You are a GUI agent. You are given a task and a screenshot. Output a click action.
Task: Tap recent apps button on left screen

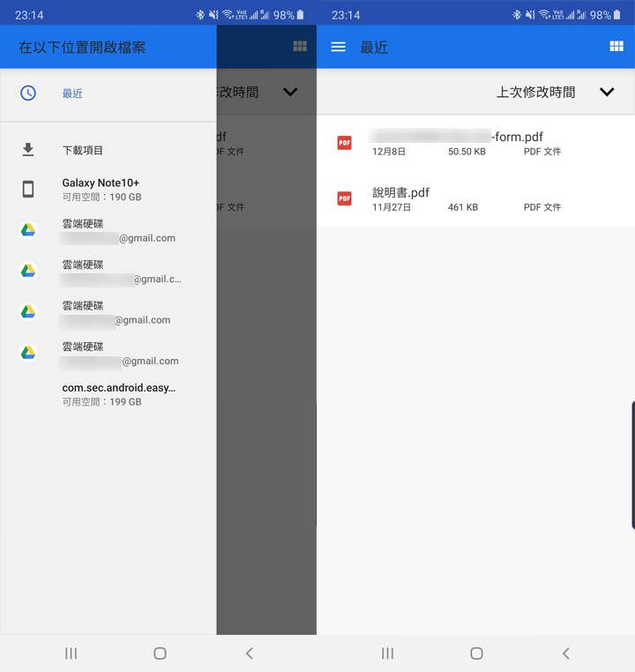[x=71, y=653]
